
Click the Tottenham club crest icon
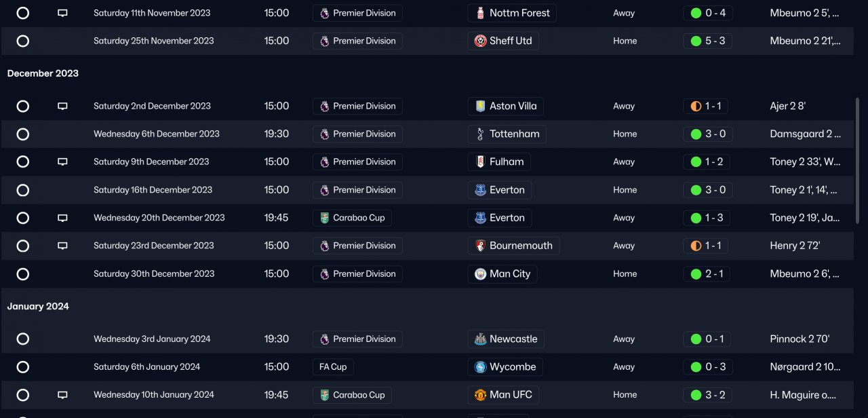[480, 134]
